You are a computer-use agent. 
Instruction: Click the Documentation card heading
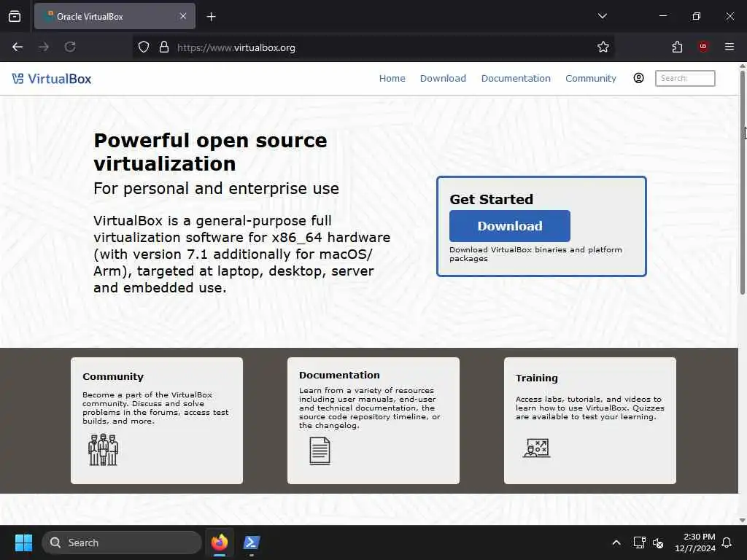[x=339, y=376]
